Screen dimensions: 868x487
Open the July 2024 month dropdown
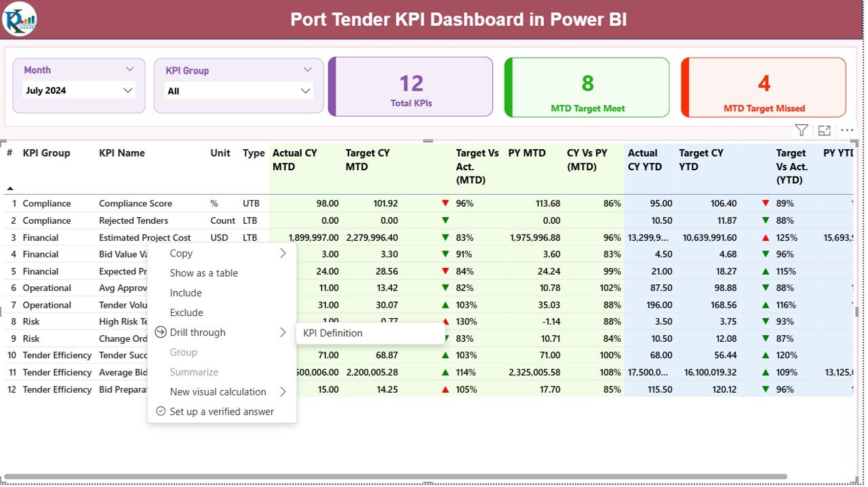(x=128, y=90)
